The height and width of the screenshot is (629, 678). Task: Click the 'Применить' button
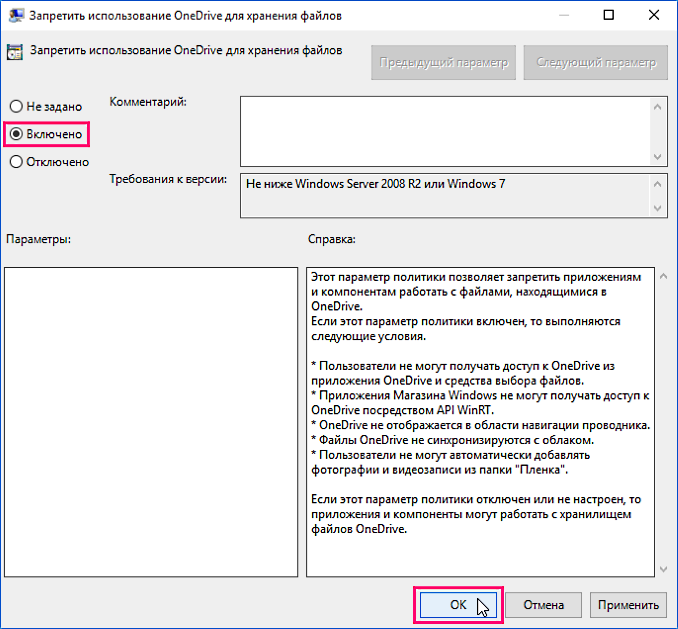(628, 604)
